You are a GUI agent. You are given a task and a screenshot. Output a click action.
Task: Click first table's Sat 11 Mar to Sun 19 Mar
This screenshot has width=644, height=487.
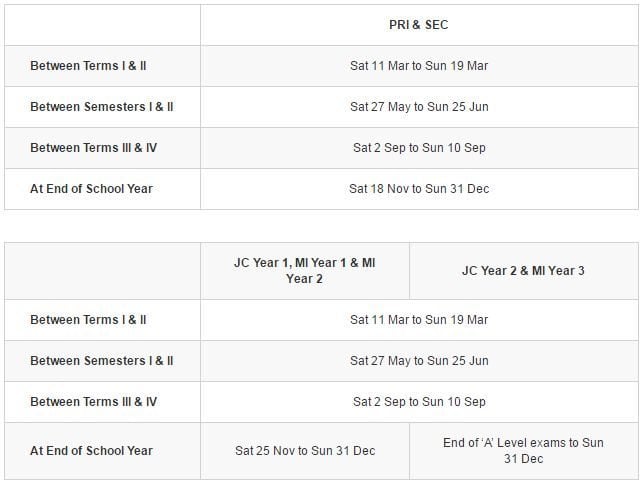(x=419, y=66)
